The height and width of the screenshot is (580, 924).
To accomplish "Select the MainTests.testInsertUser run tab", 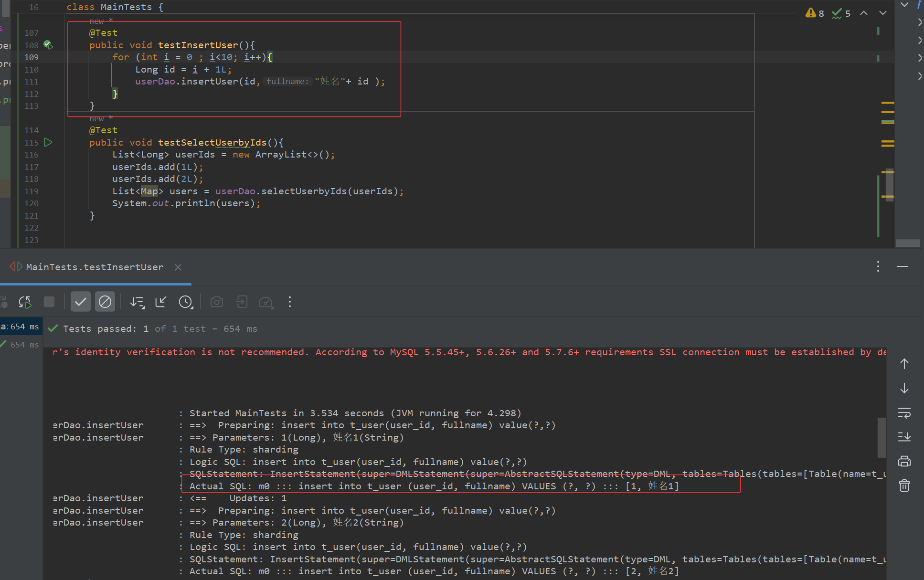I will click(95, 267).
